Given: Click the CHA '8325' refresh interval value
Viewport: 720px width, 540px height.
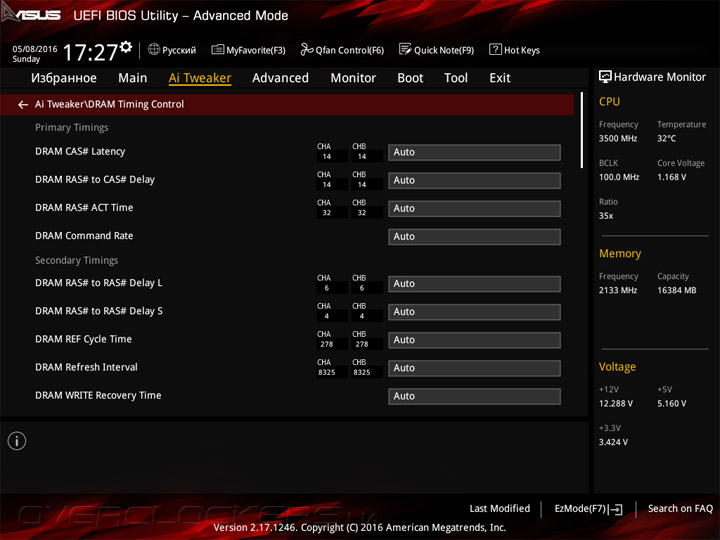Looking at the screenshot, I should [x=326, y=372].
